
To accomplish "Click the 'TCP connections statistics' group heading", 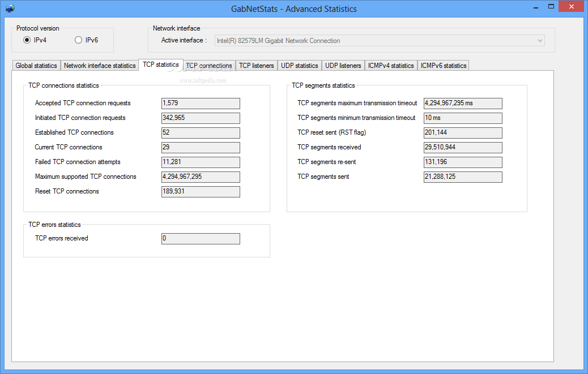I will tap(63, 86).
